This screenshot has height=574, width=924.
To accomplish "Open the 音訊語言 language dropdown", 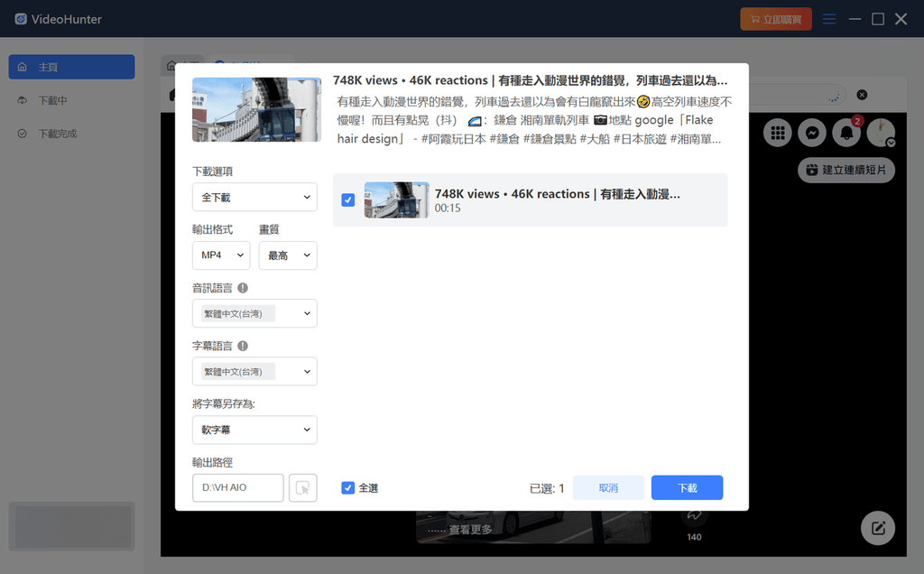I will tap(254, 313).
